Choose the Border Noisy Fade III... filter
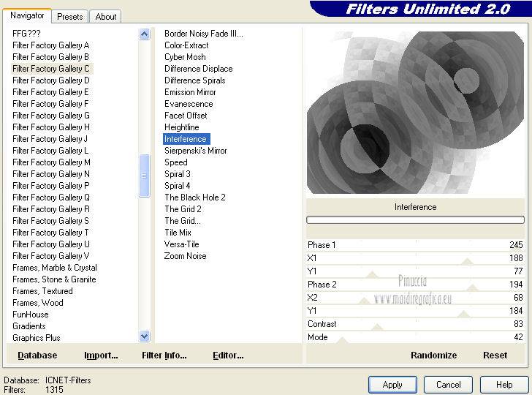 pos(204,34)
